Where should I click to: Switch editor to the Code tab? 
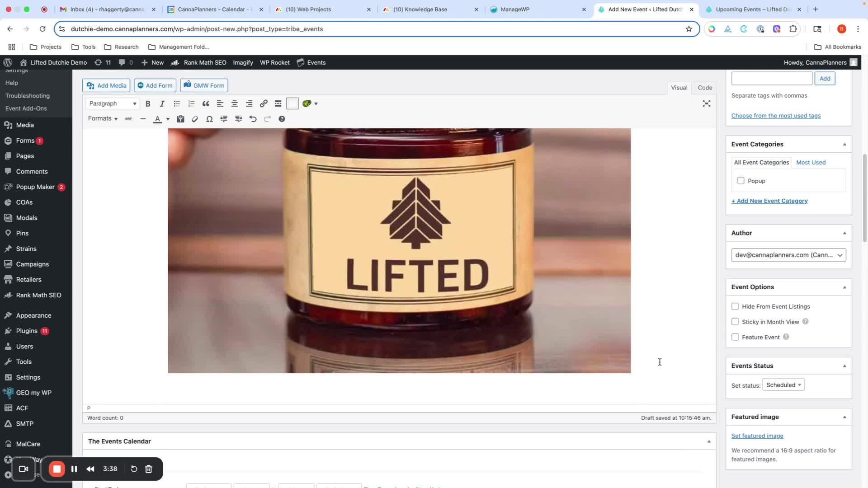(705, 88)
